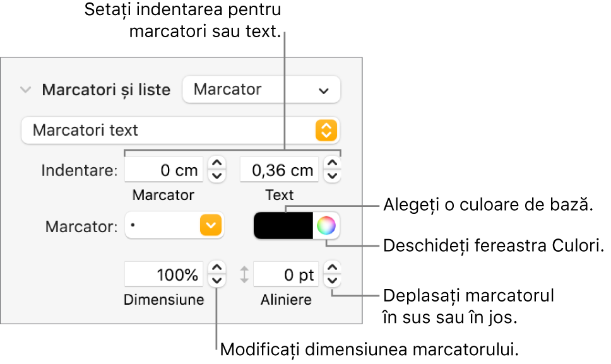Decrease the Marcator indent with its down arrow
Image resolution: width=611 pixels, height=364 pixels.
click(217, 175)
